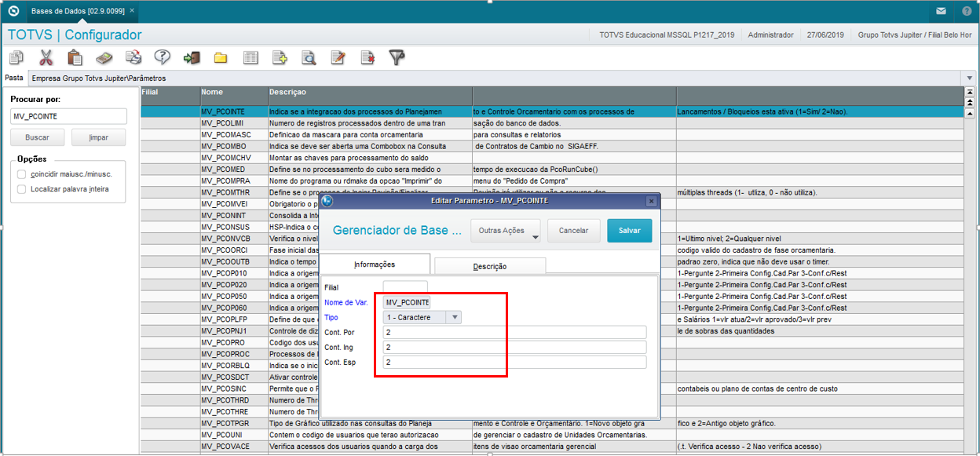Screen dimensions: 980x456
Task: Select the MV_PCOINTE row
Action: 552,111
